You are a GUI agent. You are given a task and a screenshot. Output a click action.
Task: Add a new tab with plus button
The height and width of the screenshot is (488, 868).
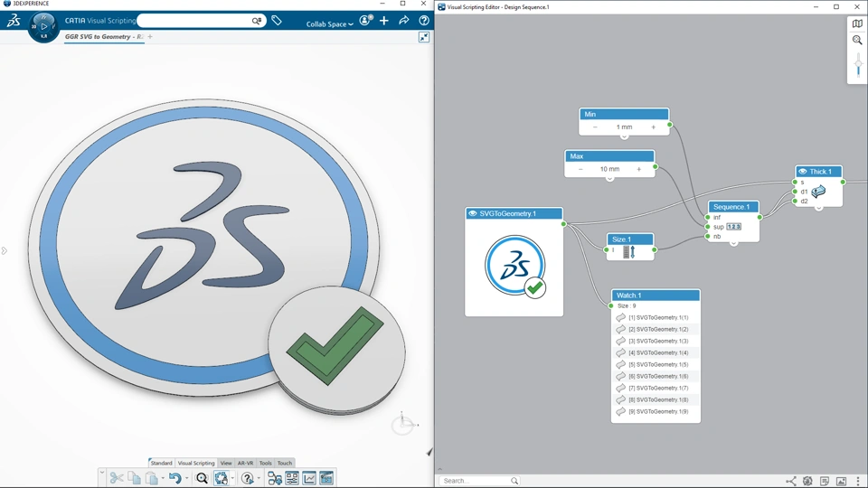150,36
